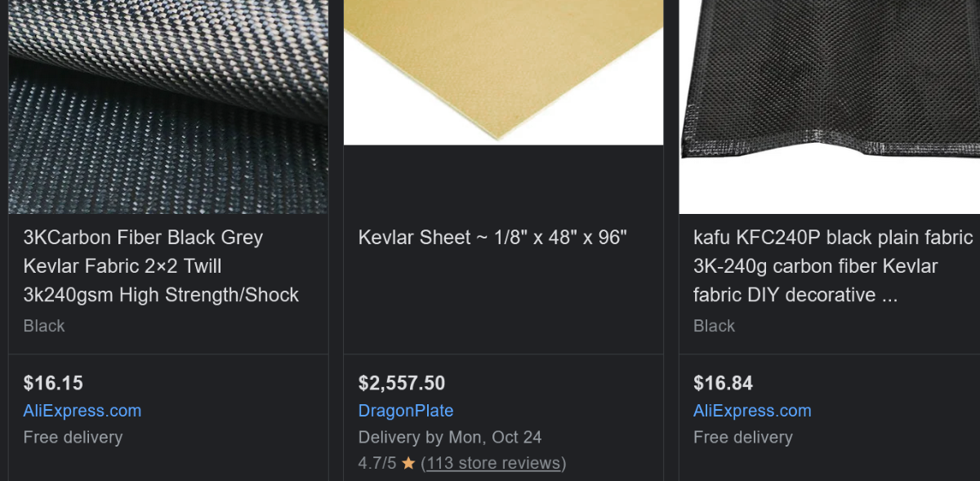Open the 113 store reviews link
The width and height of the screenshot is (980, 481).
[493, 464]
